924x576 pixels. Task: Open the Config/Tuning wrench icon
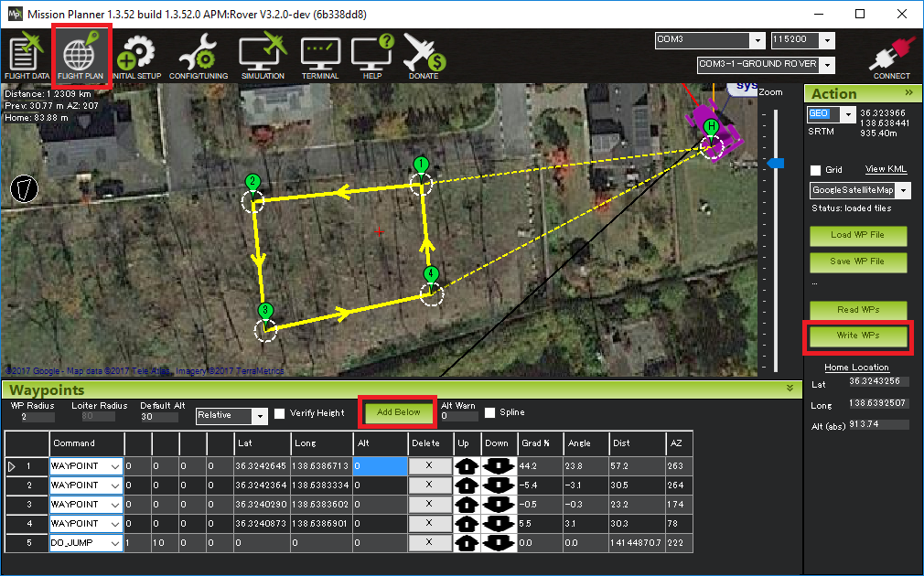tap(198, 56)
